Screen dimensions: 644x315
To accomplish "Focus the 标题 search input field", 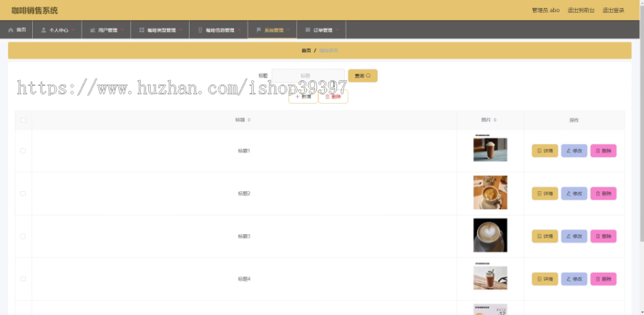I will (308, 76).
